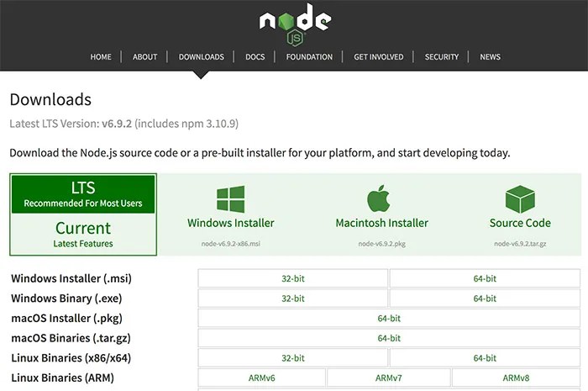Click the Windows Installer (.msi) row label

[x=71, y=278]
